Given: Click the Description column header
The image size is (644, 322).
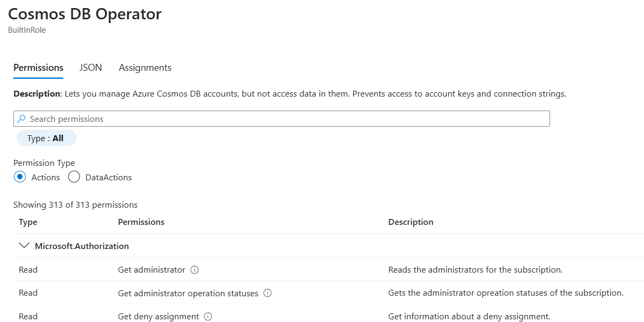Looking at the screenshot, I should [x=411, y=222].
